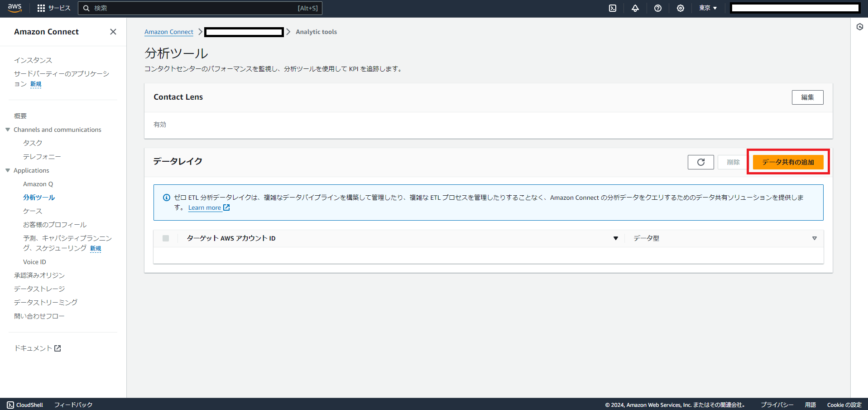Click the AWS logo home icon
868x410 pixels.
(14, 8)
